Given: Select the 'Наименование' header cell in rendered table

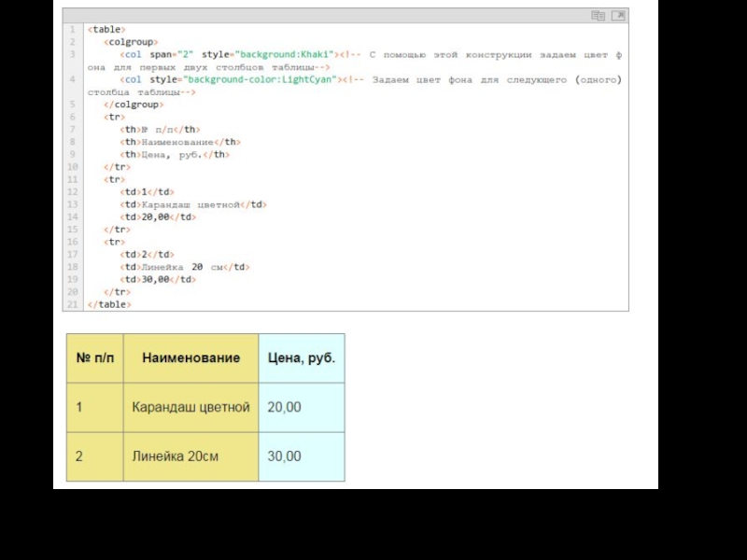Looking at the screenshot, I should tap(191, 358).
